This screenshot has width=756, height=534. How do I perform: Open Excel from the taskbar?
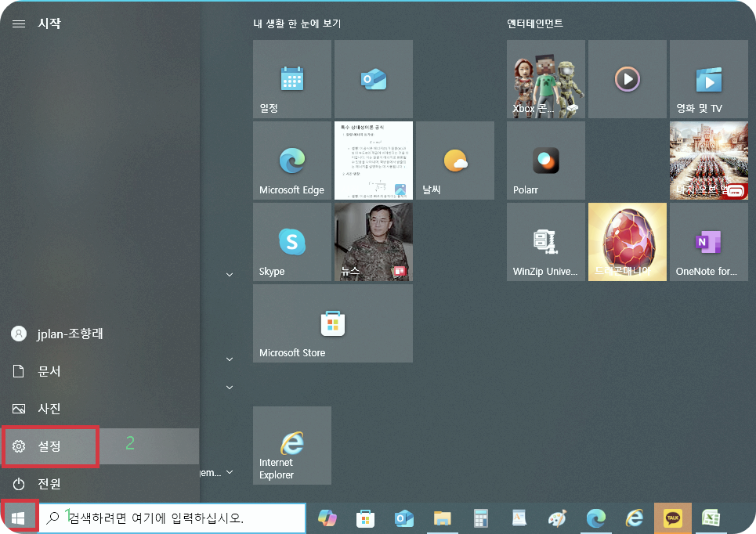pos(711,518)
